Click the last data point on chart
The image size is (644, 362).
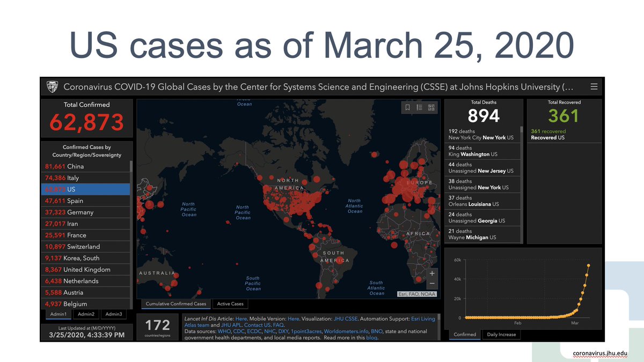click(589, 265)
